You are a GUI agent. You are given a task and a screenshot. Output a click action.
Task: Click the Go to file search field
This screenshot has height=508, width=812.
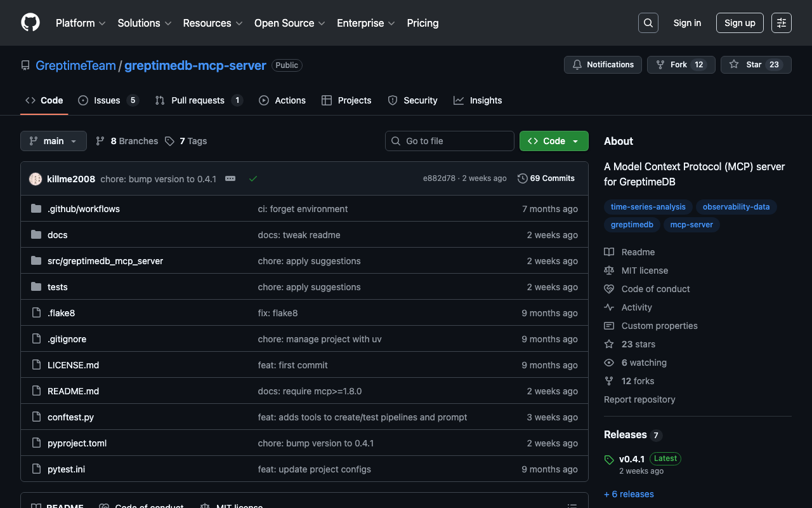(x=450, y=141)
